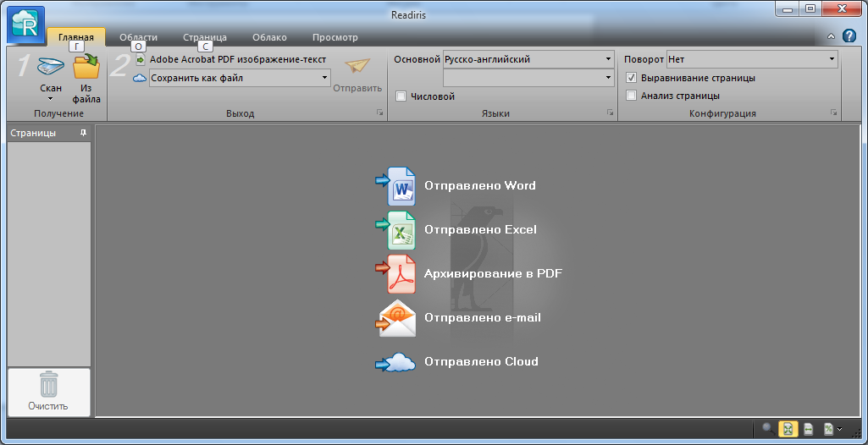The width and height of the screenshot is (868, 445).
Task: Click the Скан scanner icon
Action: [x=50, y=67]
